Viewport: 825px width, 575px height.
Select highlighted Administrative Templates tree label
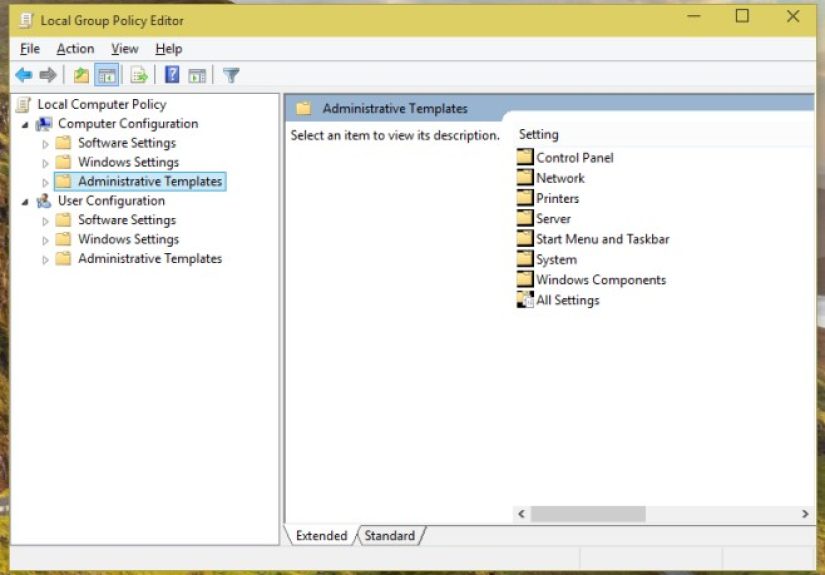pos(150,181)
